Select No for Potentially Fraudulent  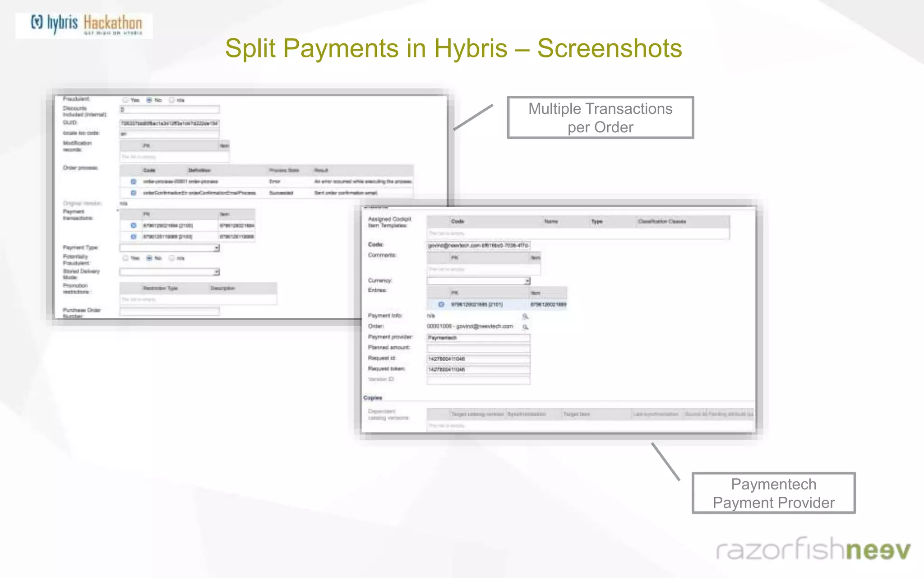[149, 258]
